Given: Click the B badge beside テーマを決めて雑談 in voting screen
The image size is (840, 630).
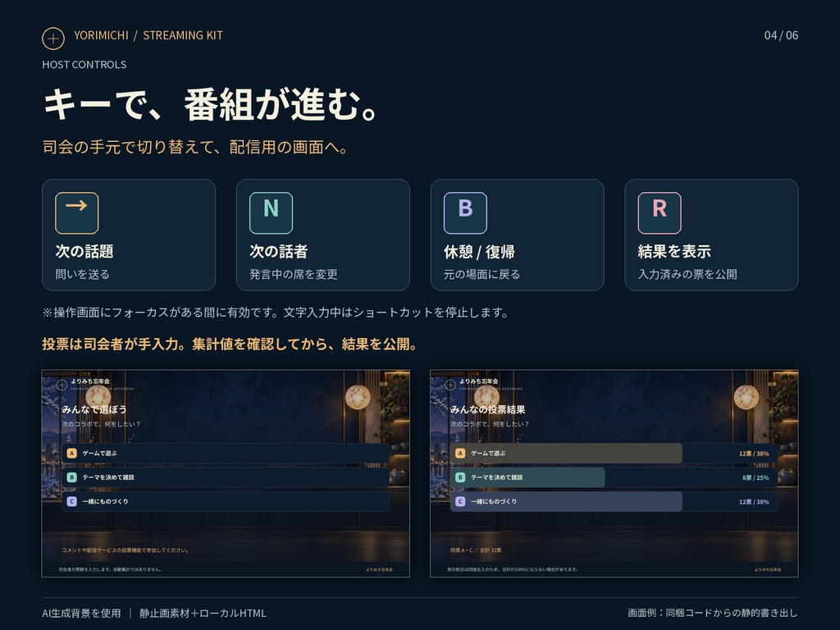Looking at the screenshot, I should pyautogui.click(x=72, y=477).
